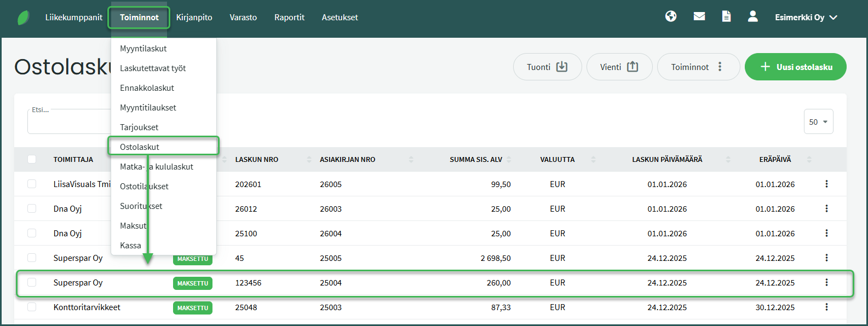Viewport: 868px width, 326px height.
Task: Open the user profile icon
Action: point(753,16)
